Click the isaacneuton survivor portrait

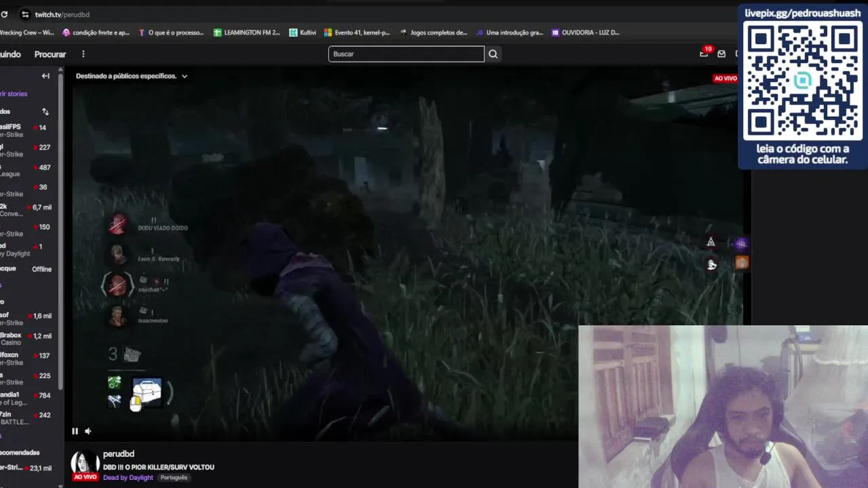[x=118, y=316]
